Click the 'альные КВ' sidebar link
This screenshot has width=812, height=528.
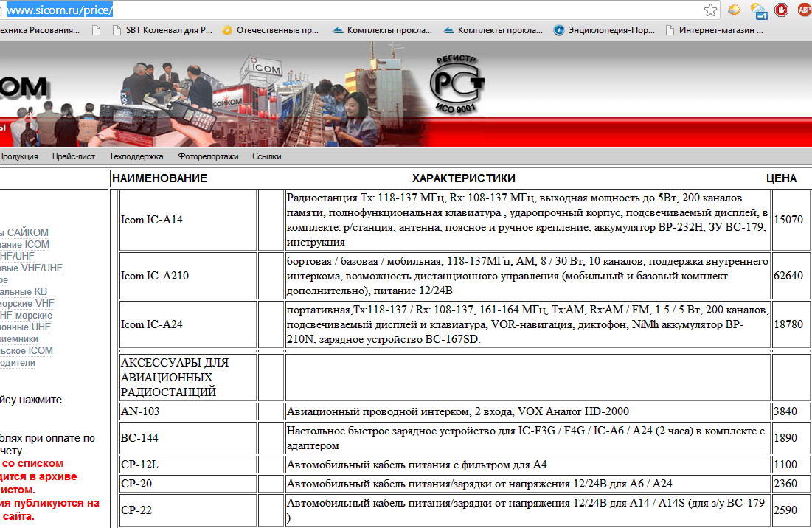pyautogui.click(x=23, y=291)
